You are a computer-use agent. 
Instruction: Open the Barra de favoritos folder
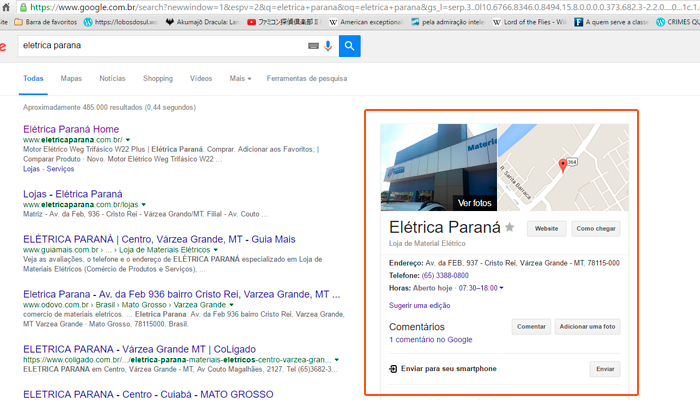(x=46, y=22)
